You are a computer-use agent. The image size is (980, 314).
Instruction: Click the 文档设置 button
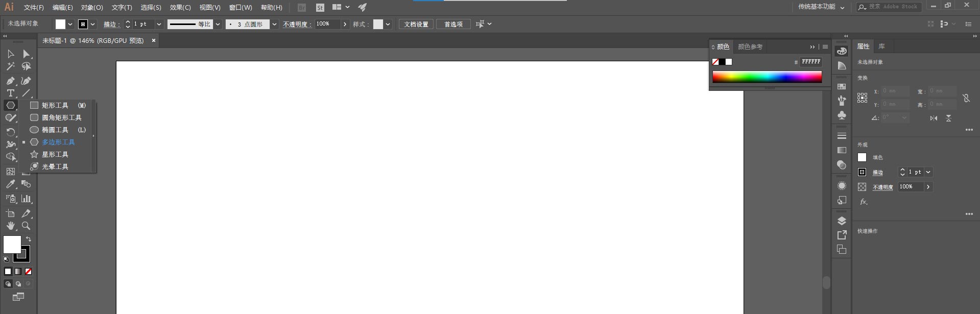pyautogui.click(x=416, y=24)
